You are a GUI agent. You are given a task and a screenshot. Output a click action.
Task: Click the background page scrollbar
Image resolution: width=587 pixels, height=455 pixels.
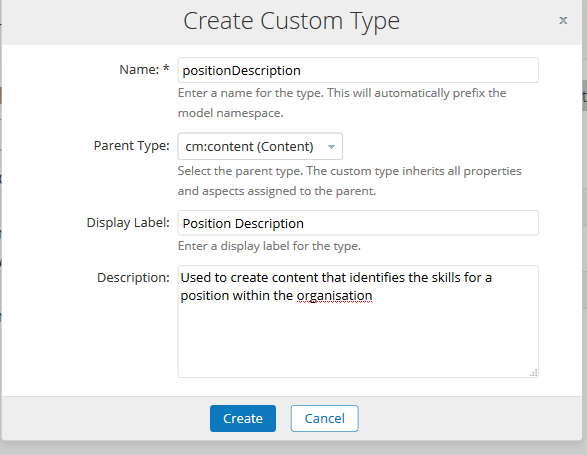click(584, 95)
